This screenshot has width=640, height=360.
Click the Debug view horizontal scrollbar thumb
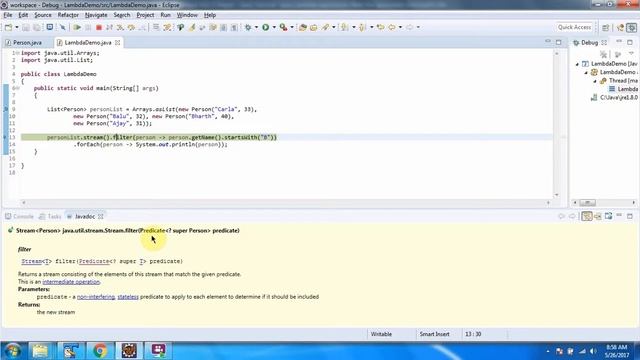pyautogui.click(x=587, y=202)
